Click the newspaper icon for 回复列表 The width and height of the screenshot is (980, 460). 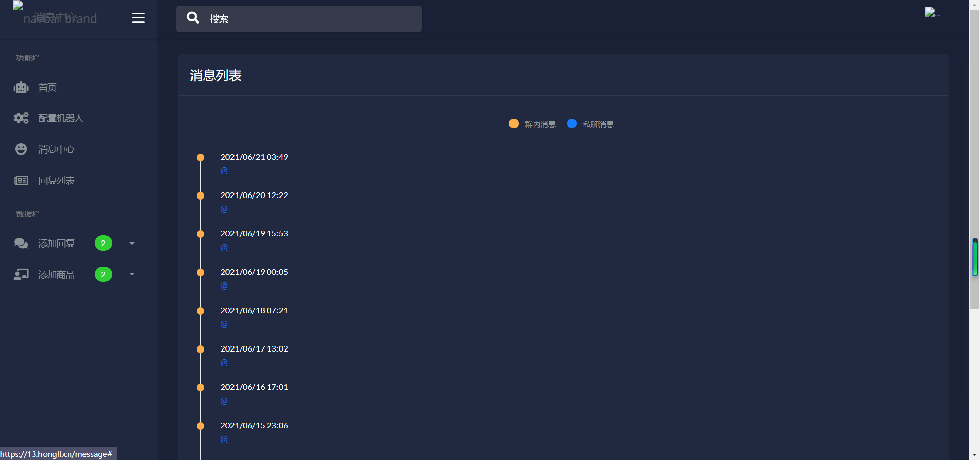(x=21, y=180)
